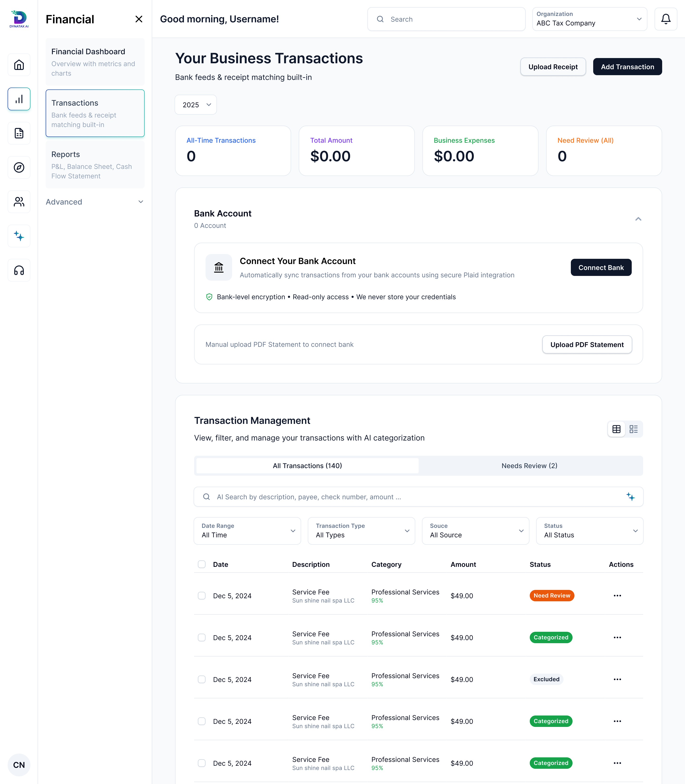Image resolution: width=685 pixels, height=784 pixels.
Task: Open the users team icon
Action: pos(19,202)
